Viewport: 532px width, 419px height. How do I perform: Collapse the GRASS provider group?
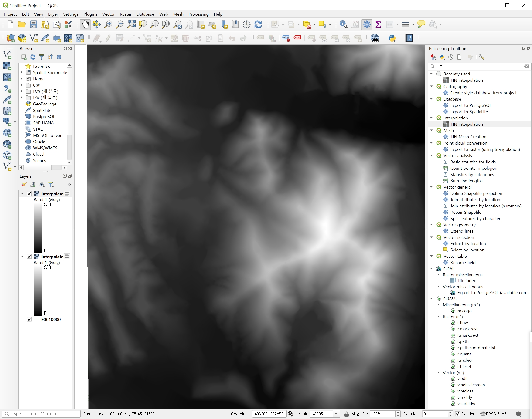[x=431, y=299]
